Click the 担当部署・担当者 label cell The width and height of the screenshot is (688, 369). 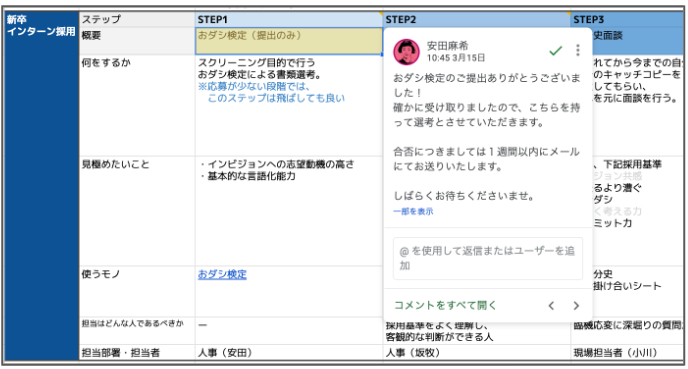pos(137,352)
